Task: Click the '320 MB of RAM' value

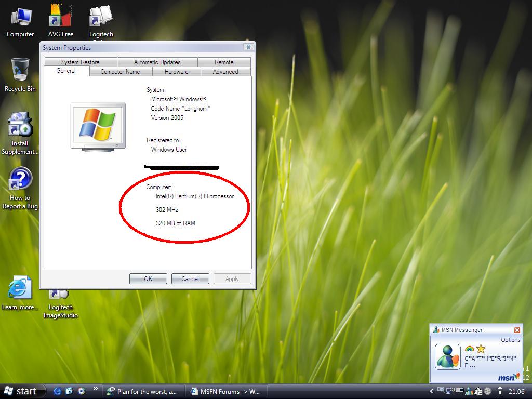Action: [176, 223]
